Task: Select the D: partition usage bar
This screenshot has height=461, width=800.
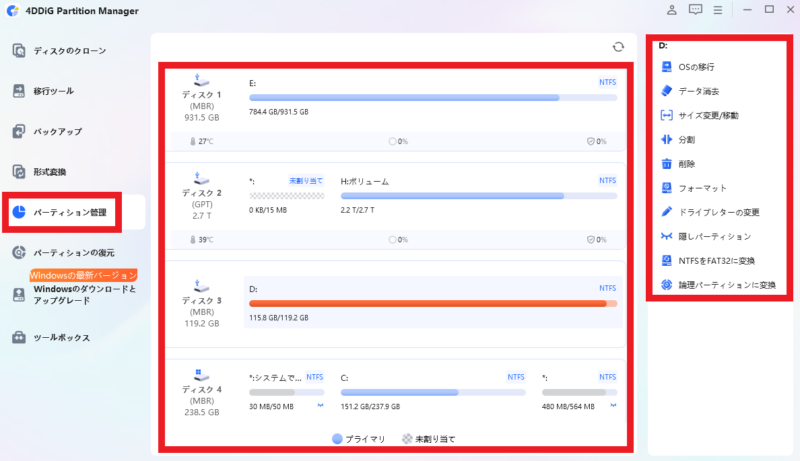Action: point(427,303)
